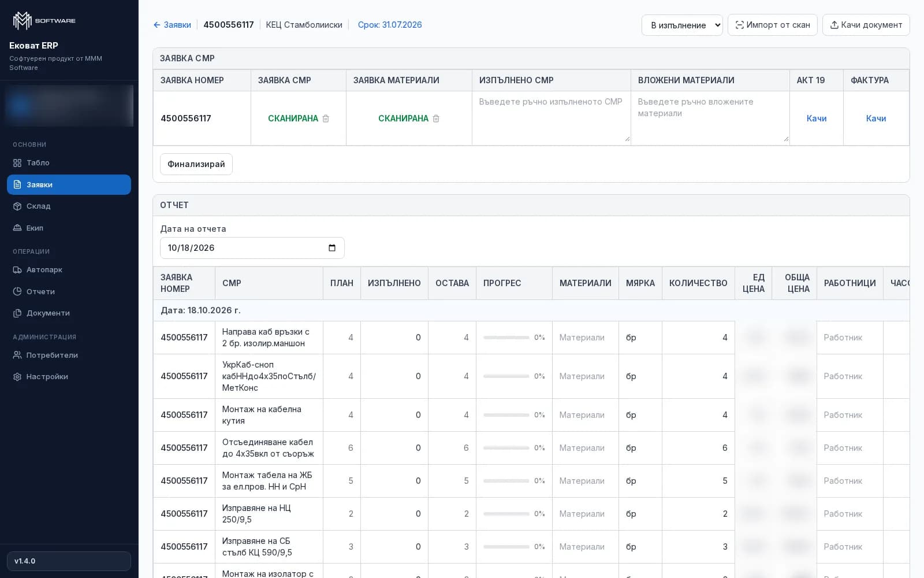Click Качи документ button
Image resolution: width=924 pixels, height=578 pixels.
[866, 25]
